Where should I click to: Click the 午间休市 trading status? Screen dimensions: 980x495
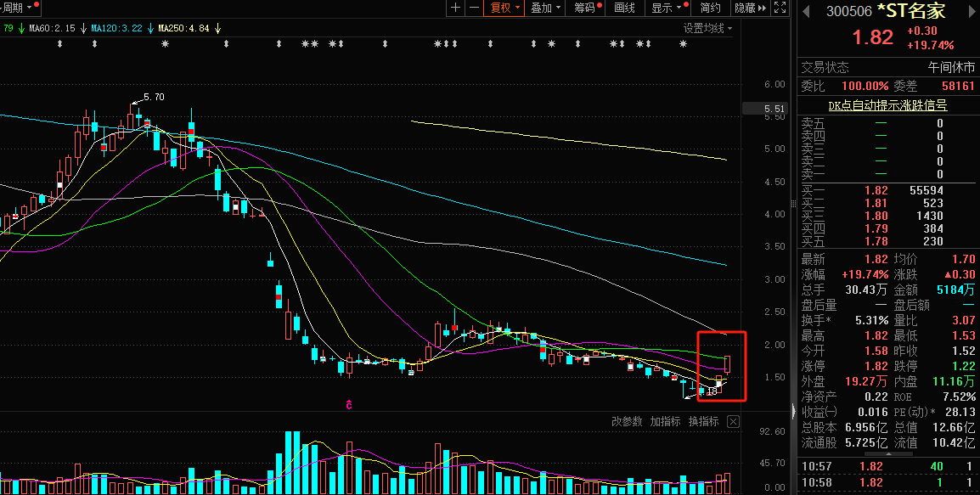[951, 67]
